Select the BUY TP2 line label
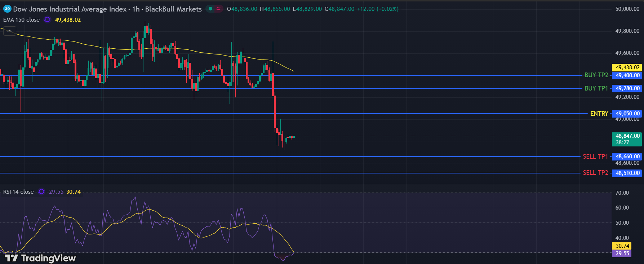The height and width of the screenshot is (264, 644). pos(596,75)
